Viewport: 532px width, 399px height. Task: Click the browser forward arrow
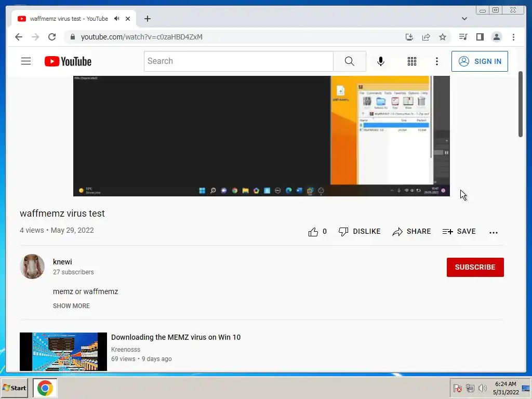click(35, 37)
